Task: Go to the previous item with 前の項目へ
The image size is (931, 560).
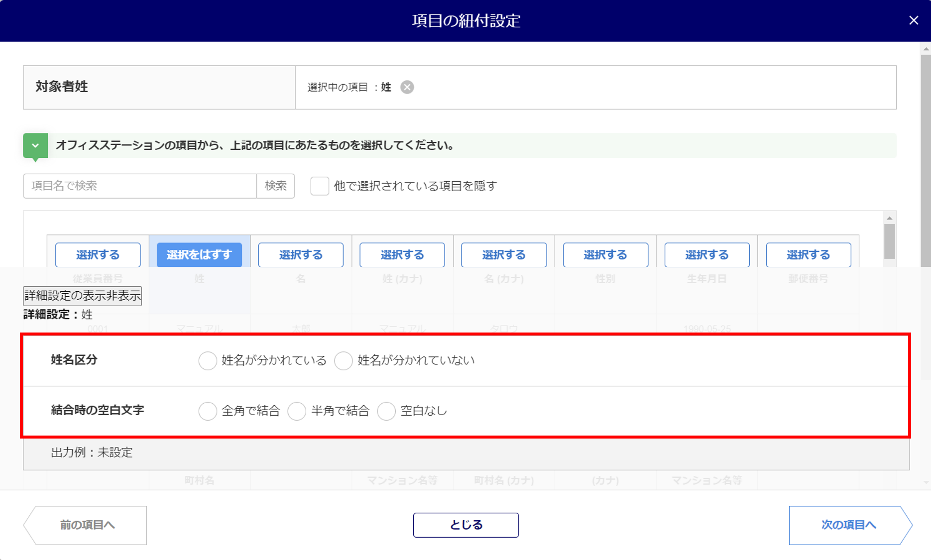Action: pyautogui.click(x=86, y=525)
